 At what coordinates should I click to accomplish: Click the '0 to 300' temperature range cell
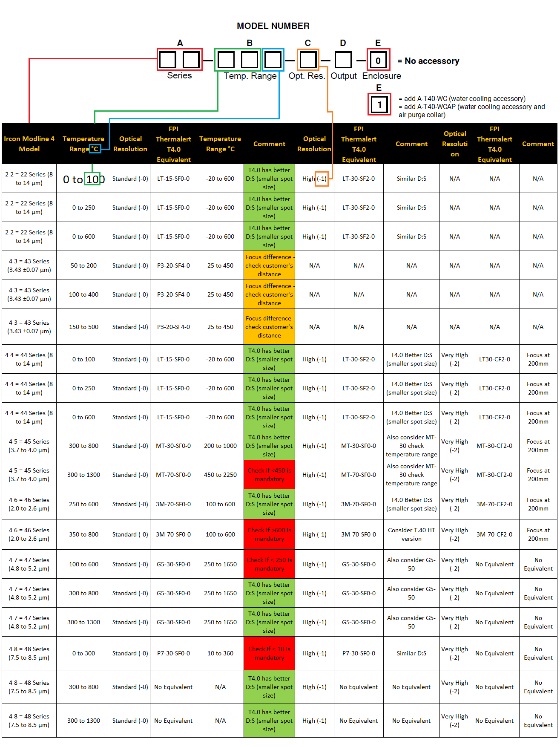pyautogui.click(x=84, y=653)
